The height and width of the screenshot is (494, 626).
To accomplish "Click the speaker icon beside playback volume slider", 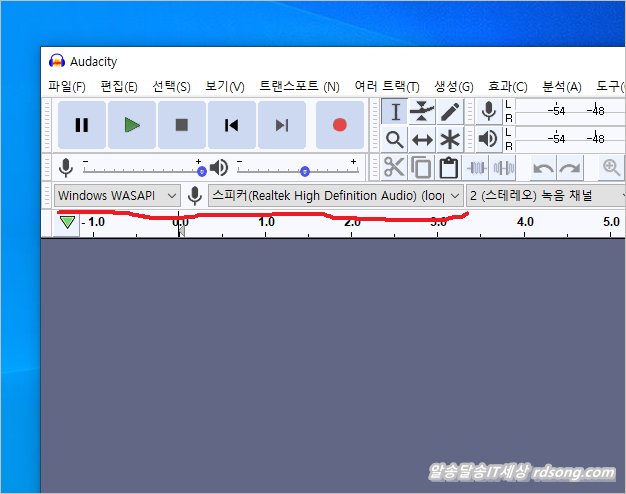I will coord(219,168).
